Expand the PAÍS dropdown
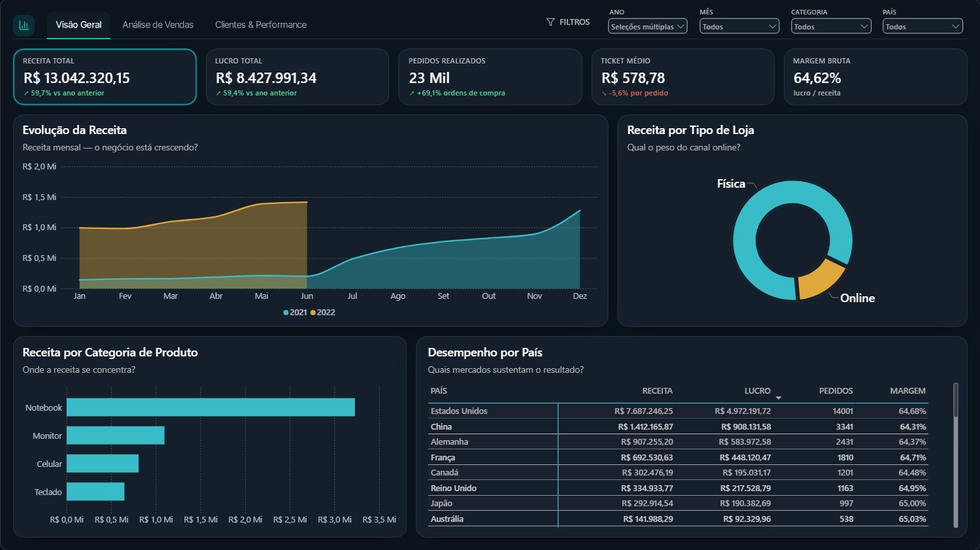The height and width of the screenshot is (550, 980). point(922,26)
